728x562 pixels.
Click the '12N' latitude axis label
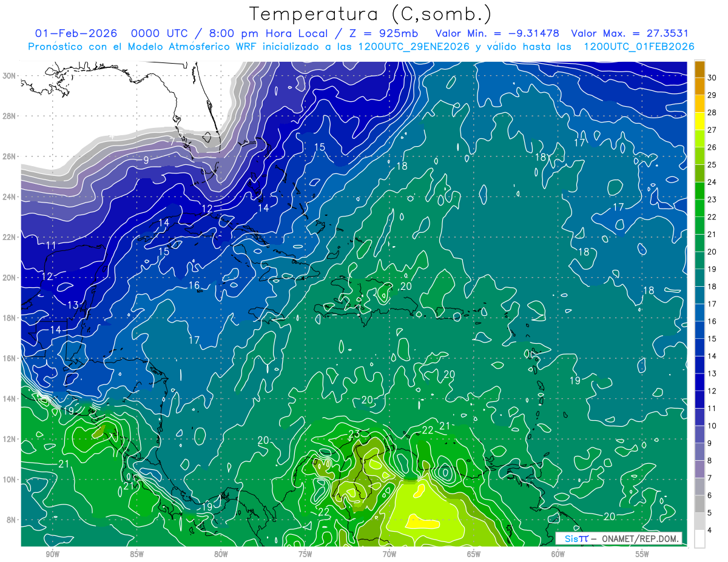tap(10, 439)
